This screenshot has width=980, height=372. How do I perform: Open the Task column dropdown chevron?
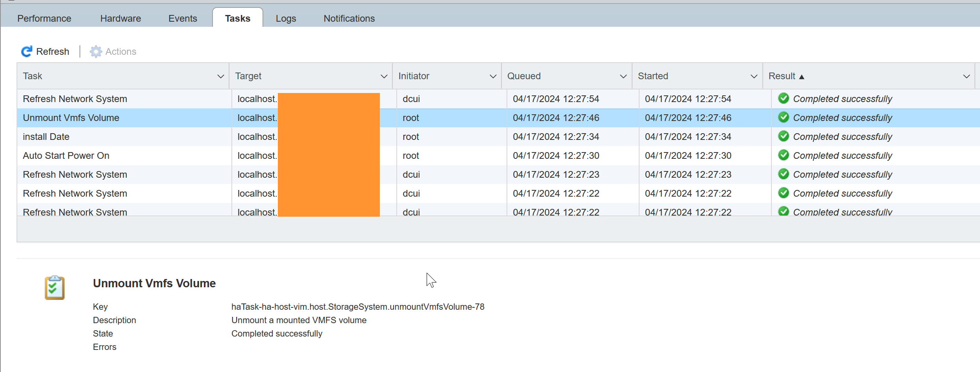click(221, 76)
